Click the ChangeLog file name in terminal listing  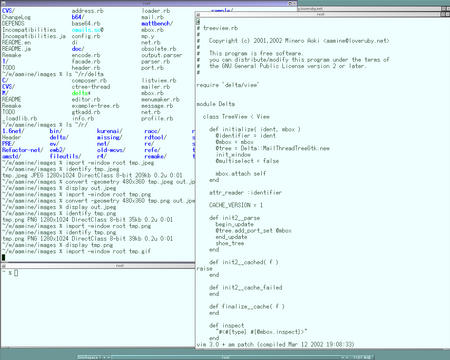(x=16, y=17)
